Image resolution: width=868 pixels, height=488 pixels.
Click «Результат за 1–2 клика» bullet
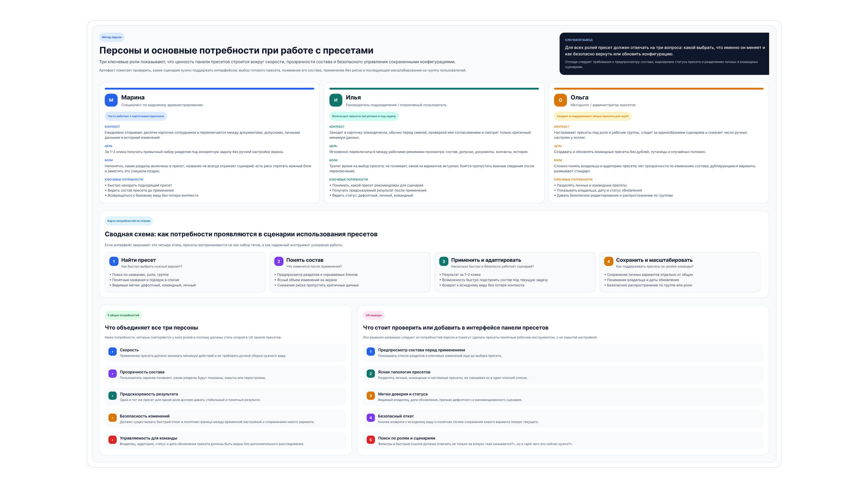[460, 275]
